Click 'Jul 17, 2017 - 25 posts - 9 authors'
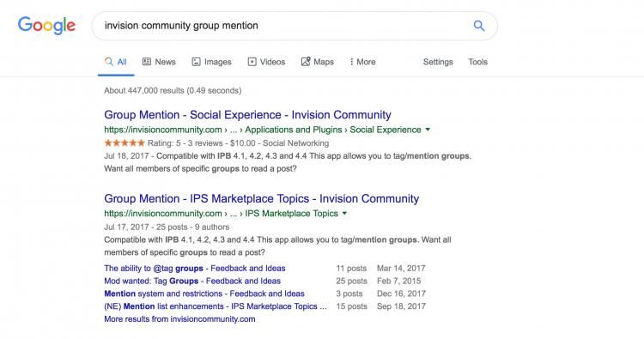This screenshot has width=644, height=339. 167,227
